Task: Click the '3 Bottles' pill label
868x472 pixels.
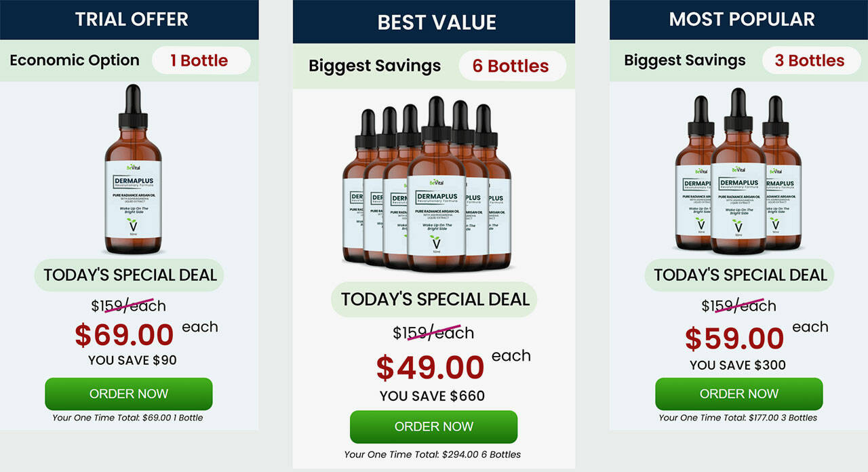Action: coord(810,60)
